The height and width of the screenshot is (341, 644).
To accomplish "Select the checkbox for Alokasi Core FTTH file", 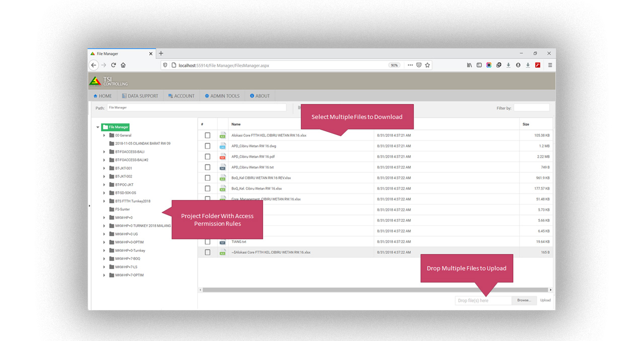I will [x=207, y=135].
